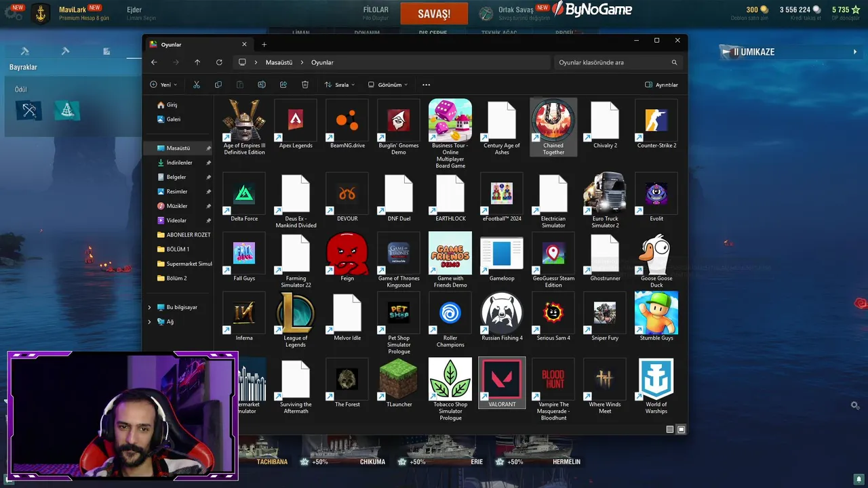Click the Ortak Savaş mode selector
This screenshot has width=868, height=488.
click(515, 13)
